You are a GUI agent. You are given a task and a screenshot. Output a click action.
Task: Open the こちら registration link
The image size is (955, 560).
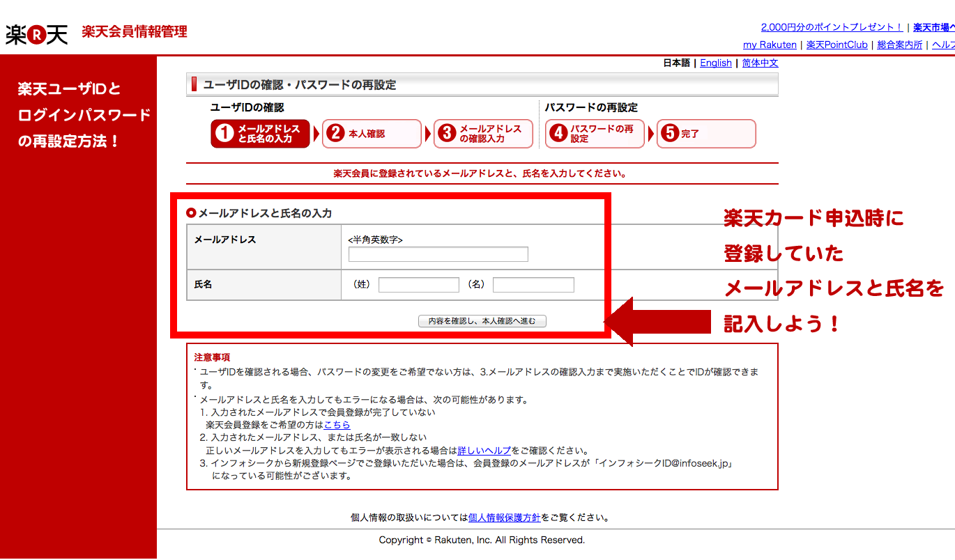click(x=337, y=424)
